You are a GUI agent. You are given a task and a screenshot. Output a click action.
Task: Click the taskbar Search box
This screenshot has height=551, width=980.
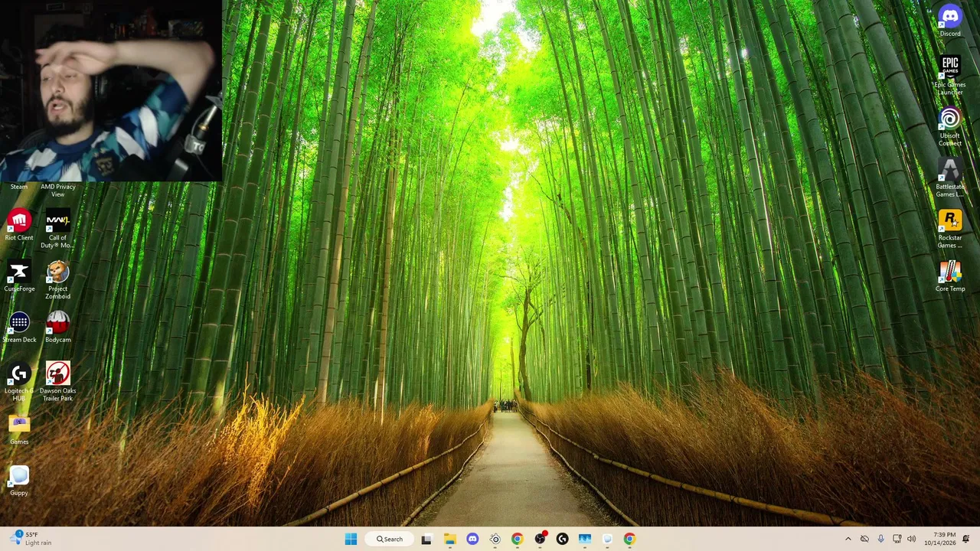point(389,539)
